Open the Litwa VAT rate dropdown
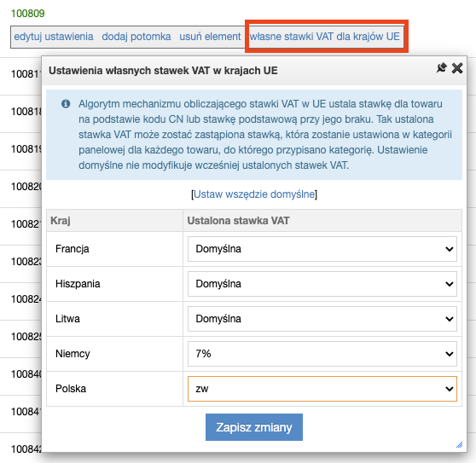Screen dimensions: 476x463 [322, 319]
